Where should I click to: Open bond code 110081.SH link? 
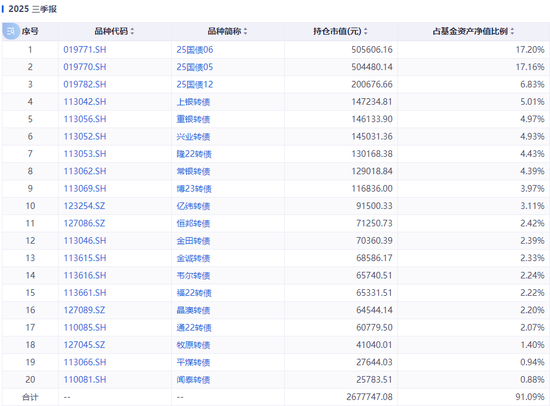coord(85,380)
